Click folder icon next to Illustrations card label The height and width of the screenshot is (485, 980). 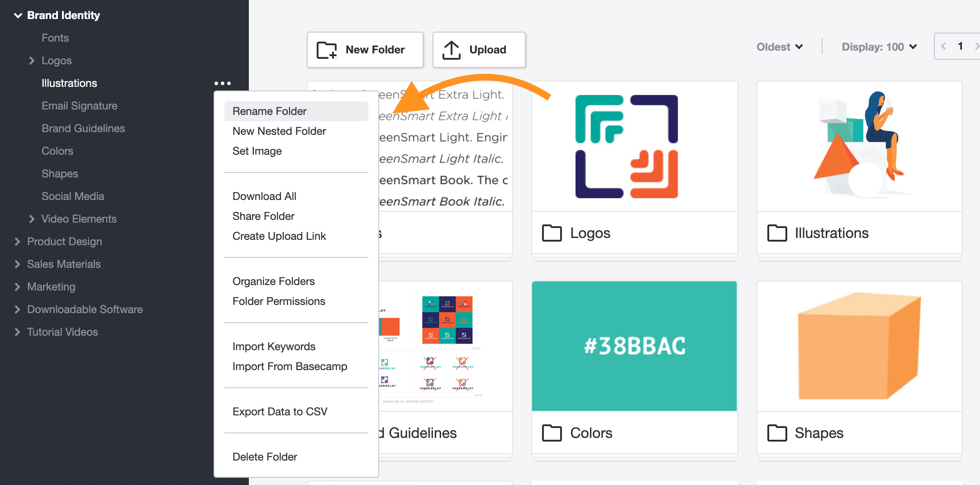click(x=777, y=233)
